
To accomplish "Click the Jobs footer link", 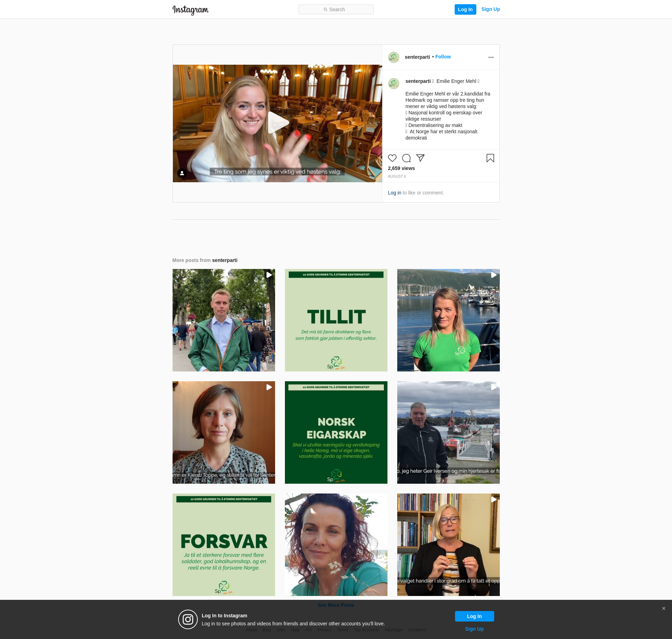I will pyautogui.click(x=281, y=630).
